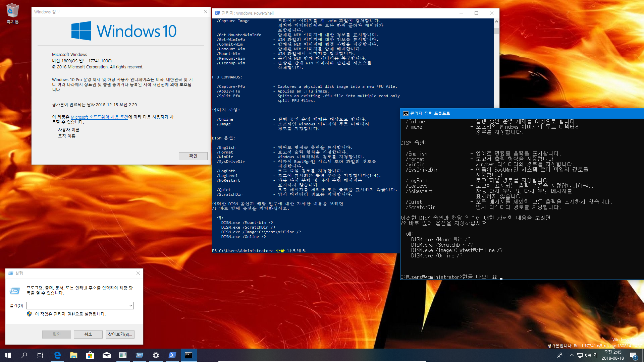
Task: Click the Run dialog title icon
Action: point(11,273)
